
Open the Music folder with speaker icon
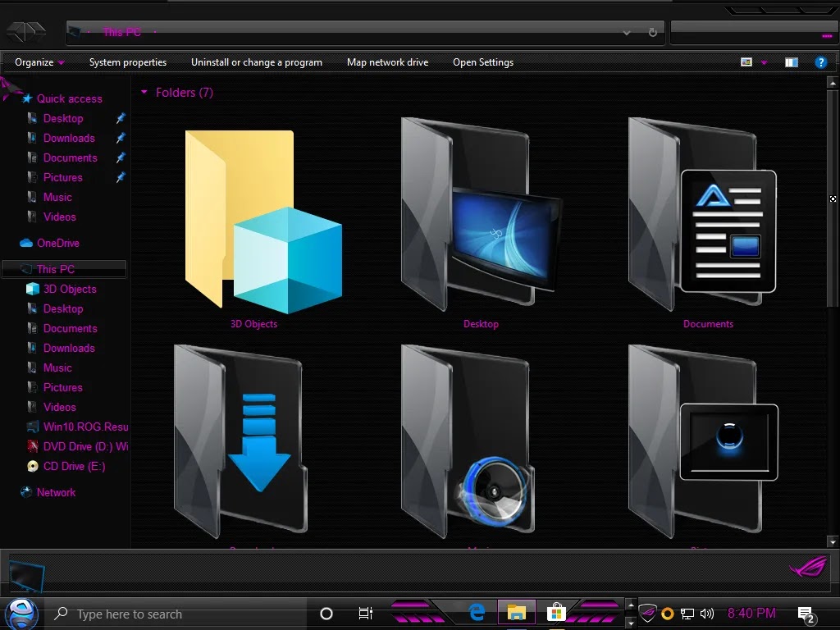coord(468,441)
